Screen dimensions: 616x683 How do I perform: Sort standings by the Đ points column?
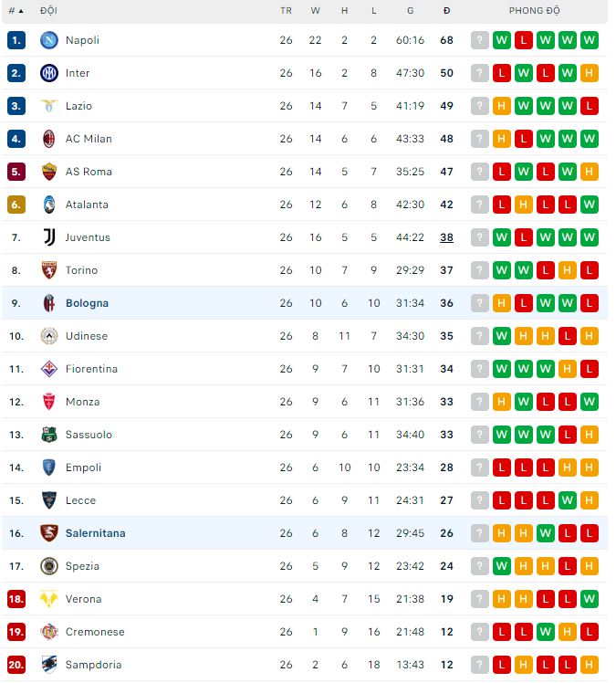point(446,11)
